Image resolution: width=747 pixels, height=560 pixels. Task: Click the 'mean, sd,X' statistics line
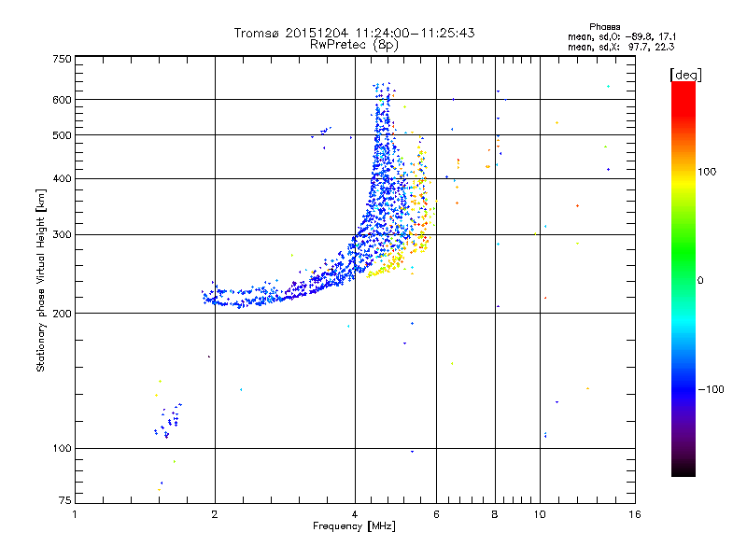[x=621, y=47]
